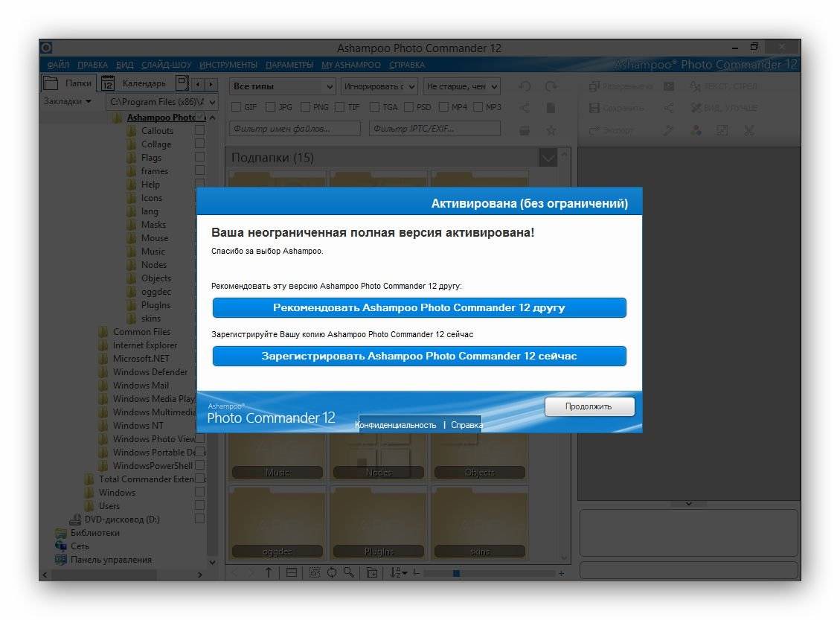Open the Закладки bookmarks dropdown
The height and width of the screenshot is (620, 840).
coord(68,101)
